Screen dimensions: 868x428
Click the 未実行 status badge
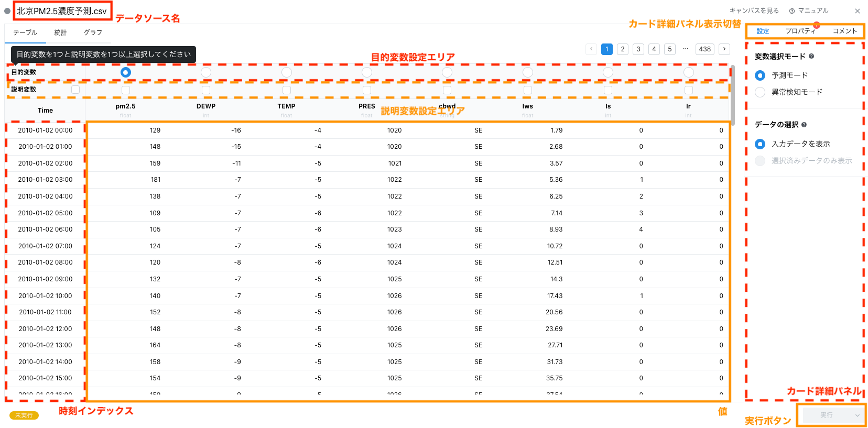pyautogui.click(x=24, y=415)
